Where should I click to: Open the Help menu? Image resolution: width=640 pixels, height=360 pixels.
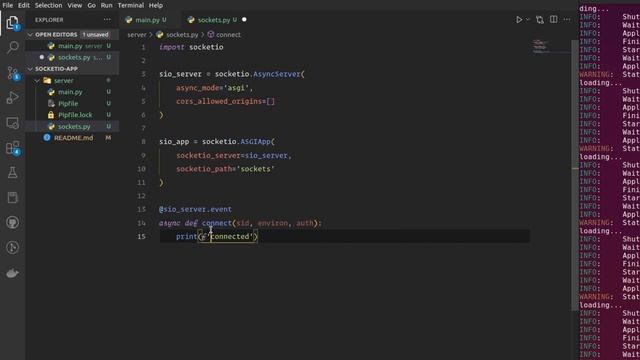pyautogui.click(x=156, y=5)
